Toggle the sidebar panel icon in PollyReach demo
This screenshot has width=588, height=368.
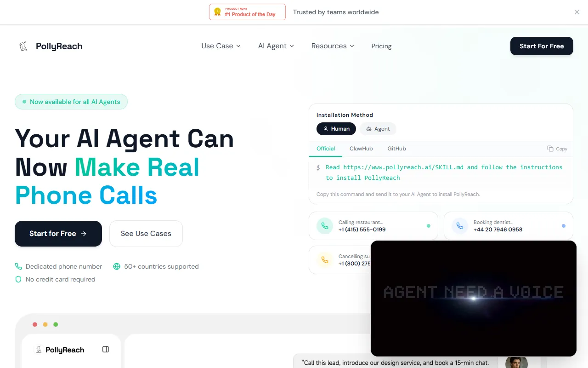106,350
